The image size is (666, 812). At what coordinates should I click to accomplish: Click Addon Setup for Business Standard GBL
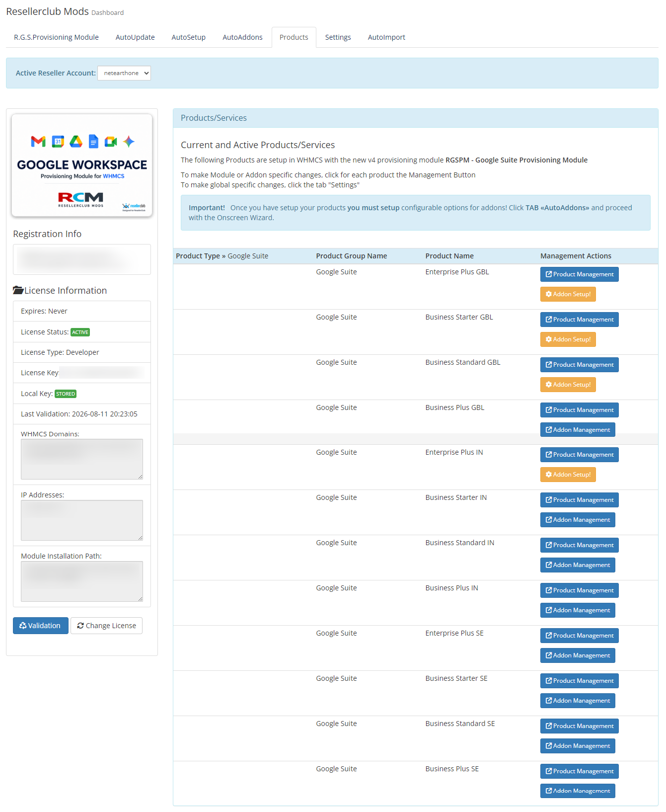click(568, 385)
